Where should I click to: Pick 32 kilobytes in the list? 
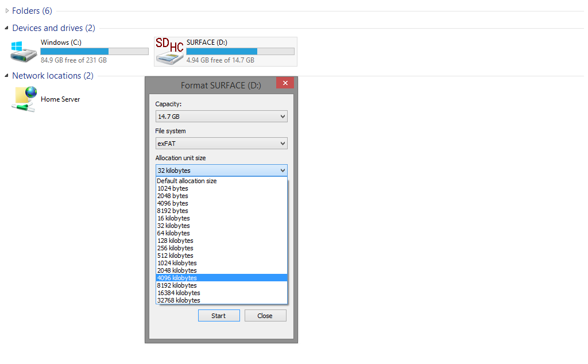(221, 226)
